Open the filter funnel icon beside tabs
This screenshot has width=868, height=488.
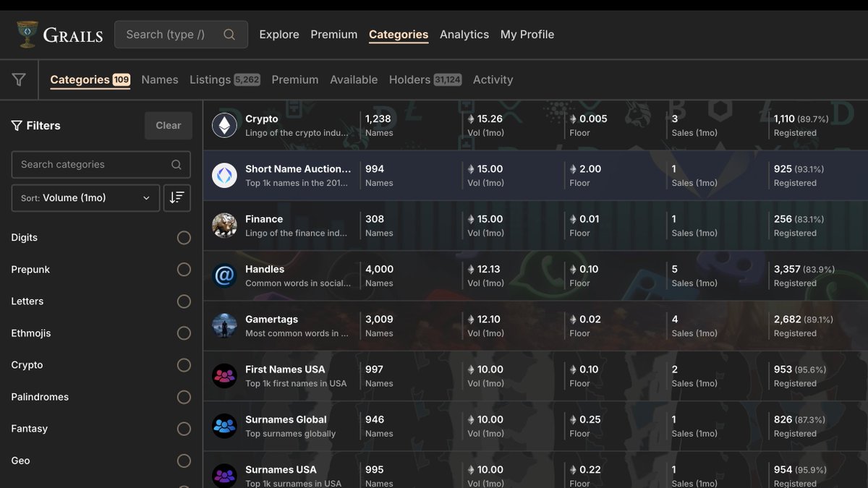pyautogui.click(x=19, y=80)
